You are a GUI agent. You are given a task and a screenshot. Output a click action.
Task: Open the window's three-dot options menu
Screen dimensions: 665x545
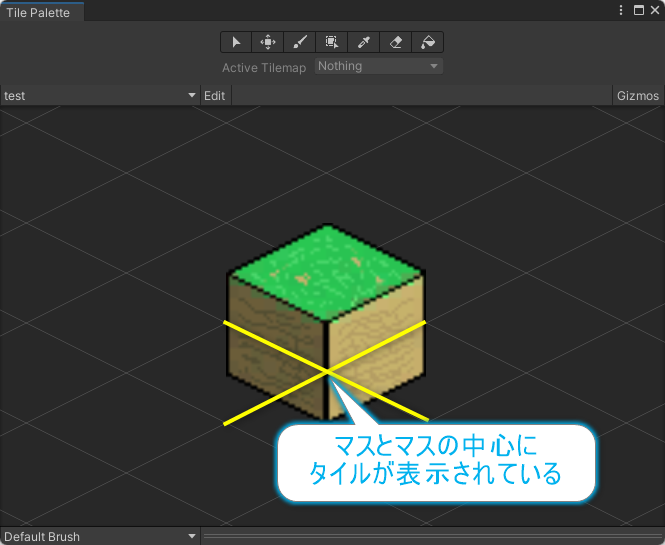(621, 10)
